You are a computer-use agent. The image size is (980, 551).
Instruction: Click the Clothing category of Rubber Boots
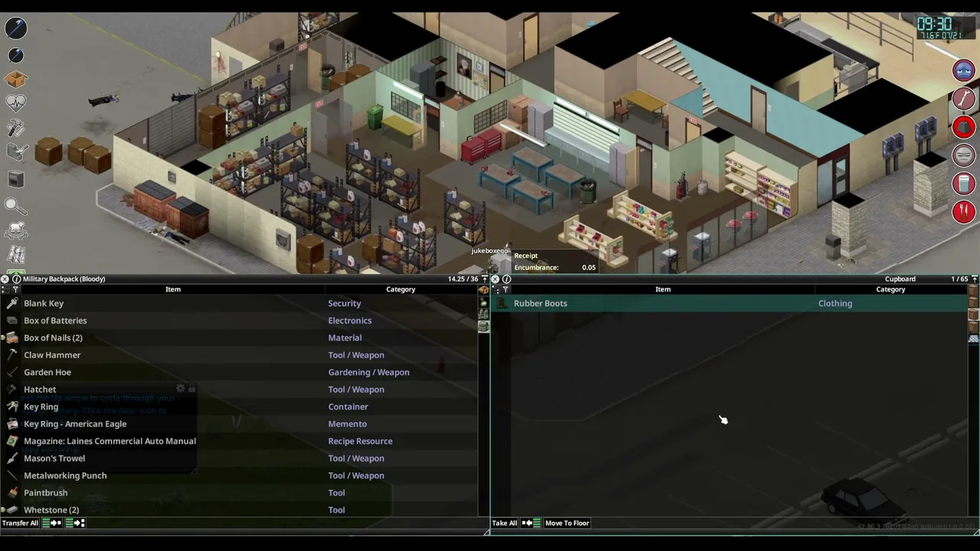[x=835, y=304]
